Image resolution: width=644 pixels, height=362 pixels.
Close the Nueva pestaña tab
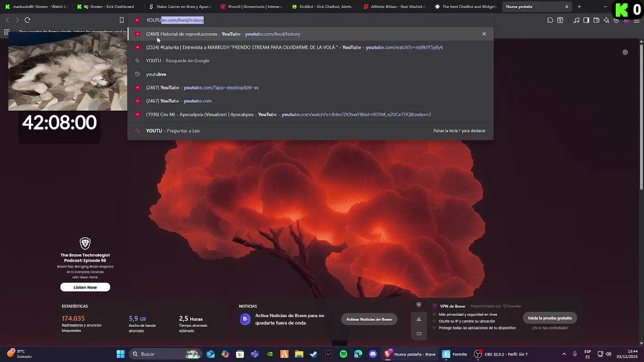(567, 7)
